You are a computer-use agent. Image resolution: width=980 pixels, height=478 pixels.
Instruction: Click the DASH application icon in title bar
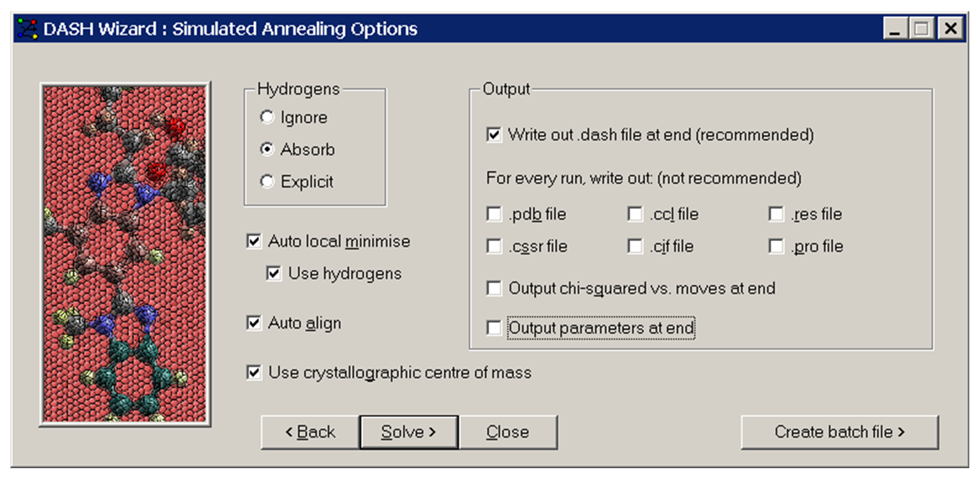tap(27, 29)
